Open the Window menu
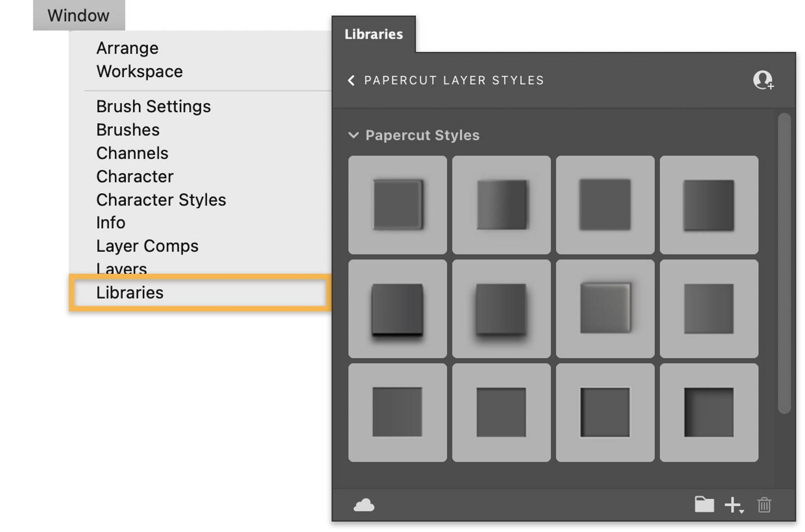Image resolution: width=805 pixels, height=532 pixels. (78, 15)
